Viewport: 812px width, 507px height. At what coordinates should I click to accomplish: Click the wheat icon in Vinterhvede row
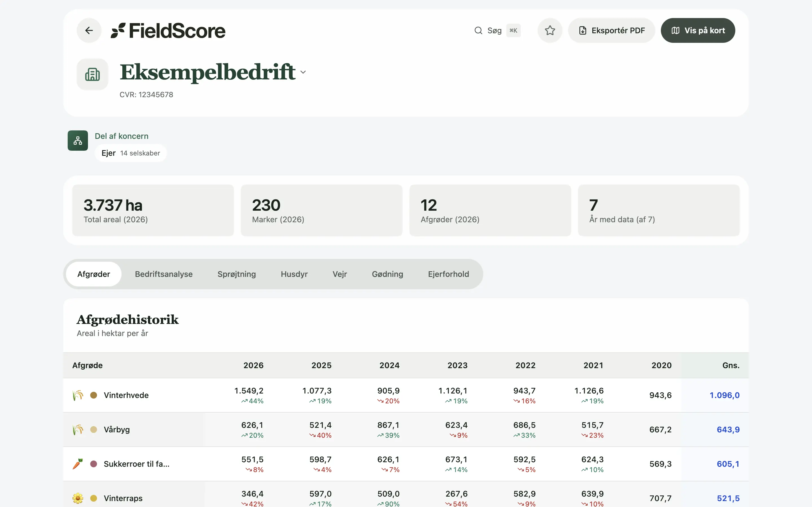click(78, 395)
